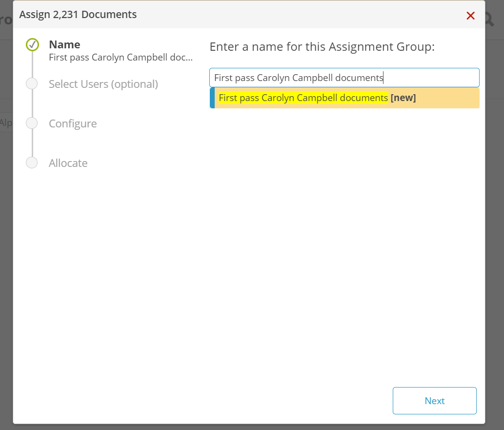Click the truncated 'First pass Carolyn Campbell doc...' subtitle
This screenshot has height=430, width=504.
(121, 57)
